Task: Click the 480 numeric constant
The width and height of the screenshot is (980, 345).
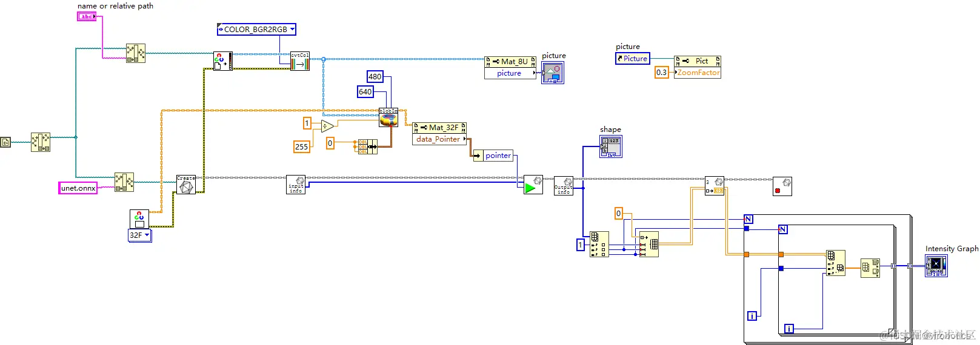Action: pyautogui.click(x=375, y=76)
